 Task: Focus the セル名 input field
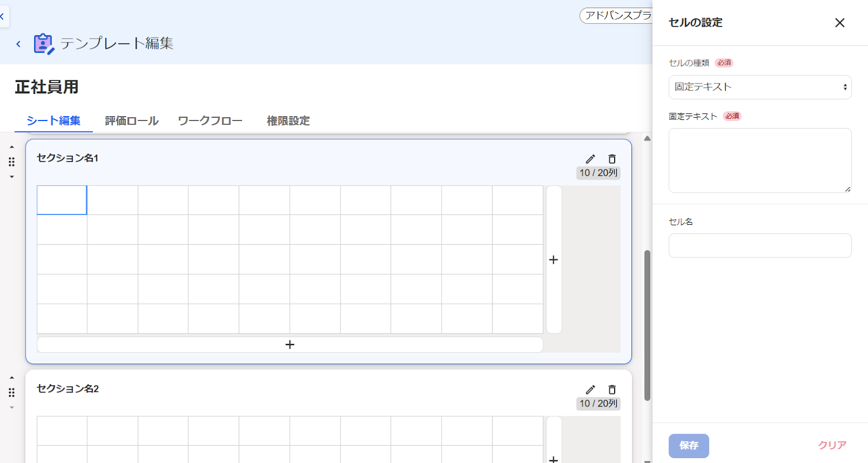point(760,245)
